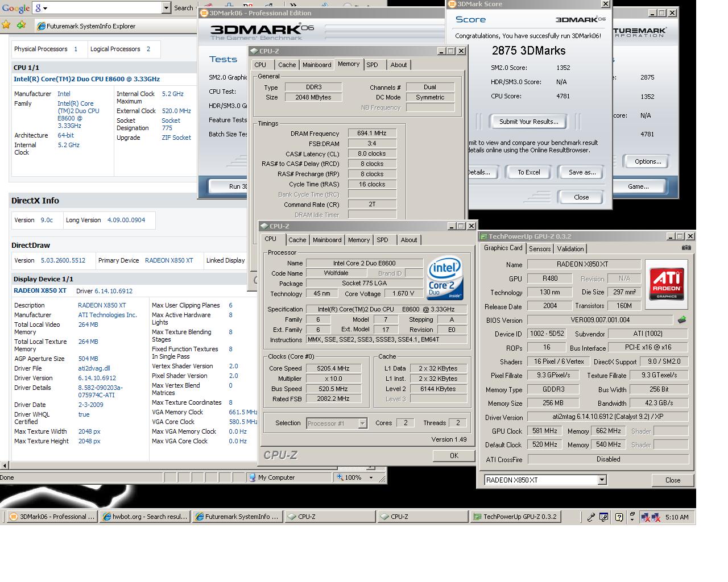
Task: Click the Add to Favorites green plus star
Action: pyautogui.click(x=21, y=25)
